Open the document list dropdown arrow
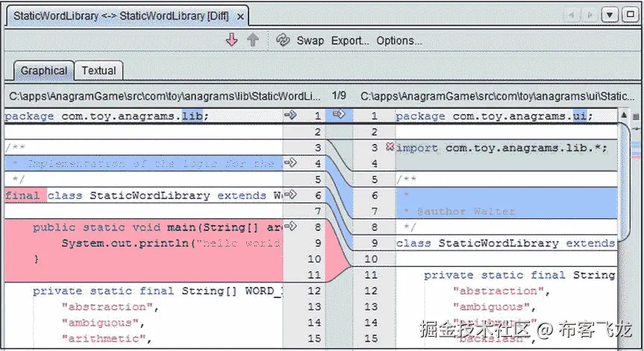The height and width of the screenshot is (351, 644). point(610,15)
